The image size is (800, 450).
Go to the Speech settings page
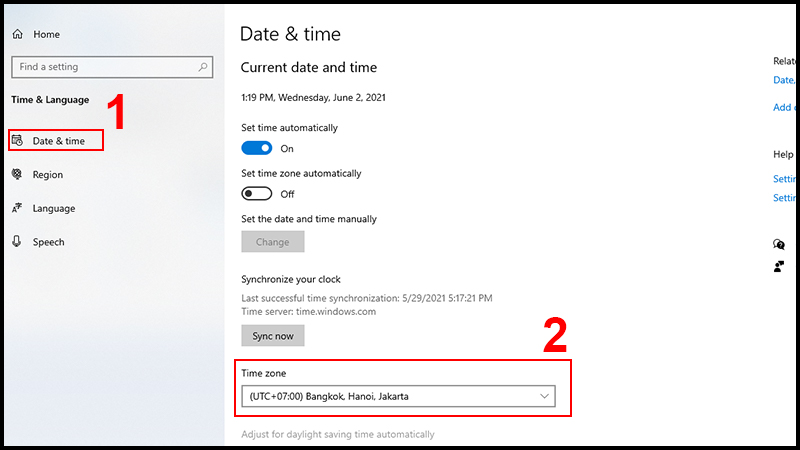[x=48, y=242]
